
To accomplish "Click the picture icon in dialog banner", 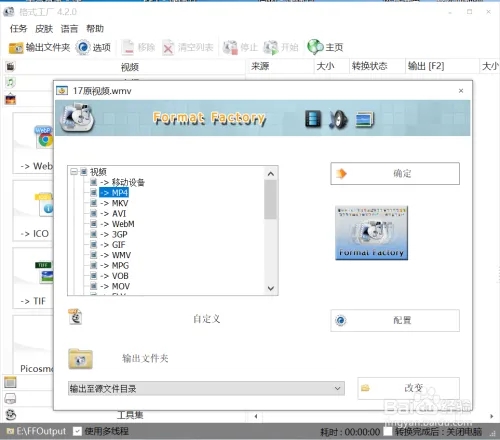I will [365, 119].
